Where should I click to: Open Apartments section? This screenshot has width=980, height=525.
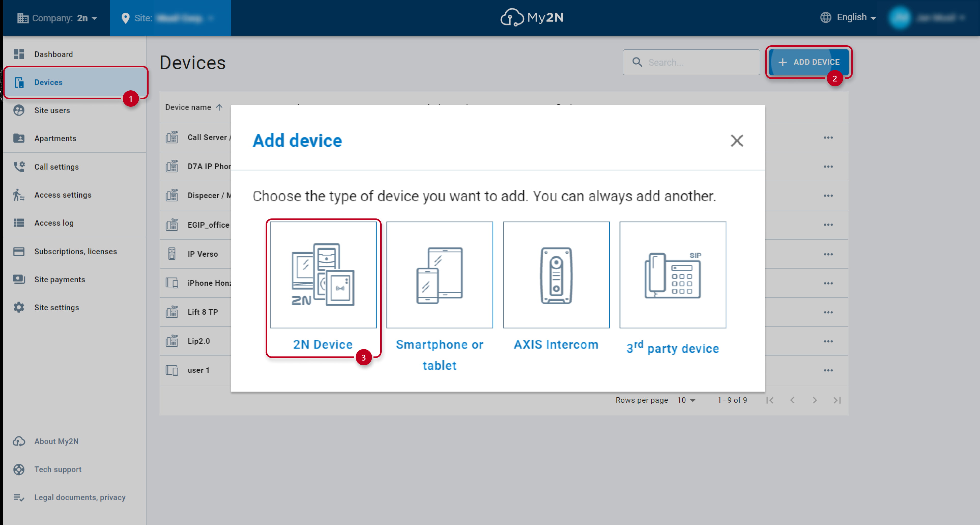pos(75,138)
